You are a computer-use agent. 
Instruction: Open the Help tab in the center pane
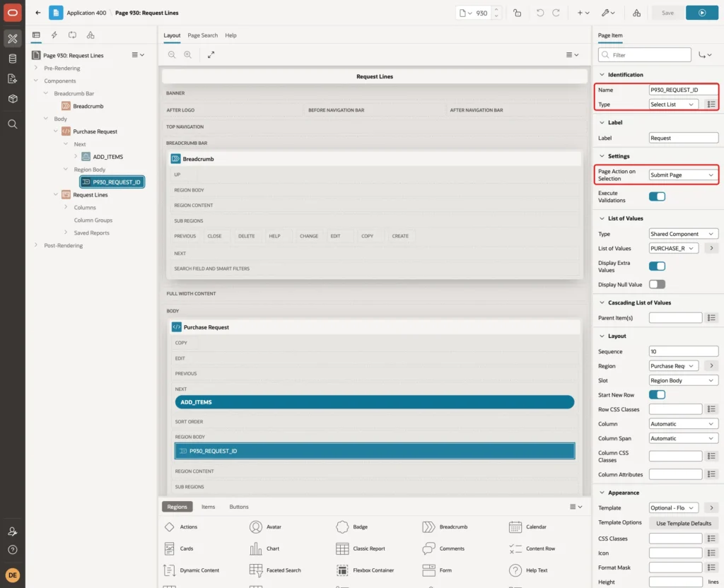coord(230,35)
